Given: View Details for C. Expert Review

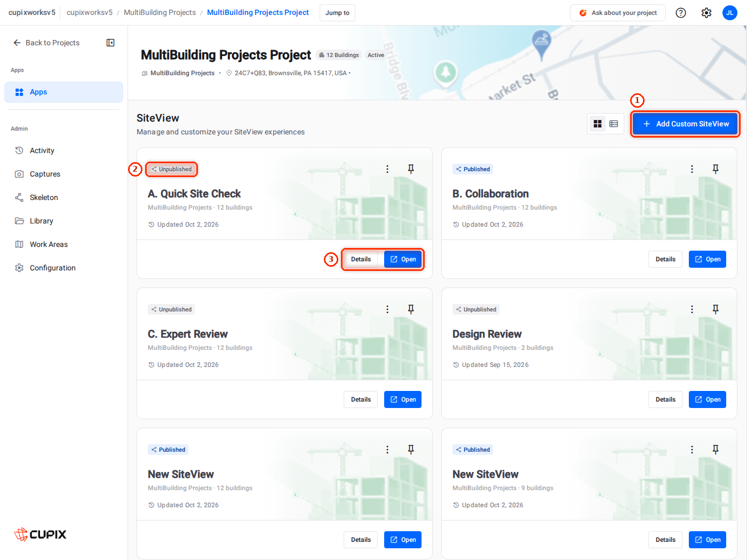Looking at the screenshot, I should pos(361,399).
